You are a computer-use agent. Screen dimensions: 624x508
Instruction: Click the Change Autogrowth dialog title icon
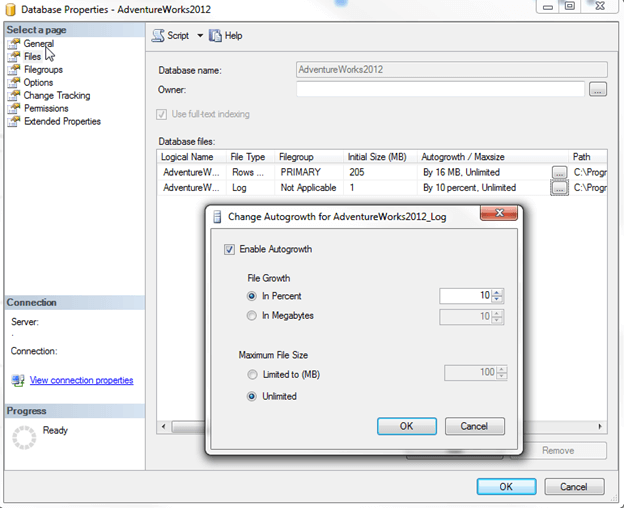(x=217, y=217)
